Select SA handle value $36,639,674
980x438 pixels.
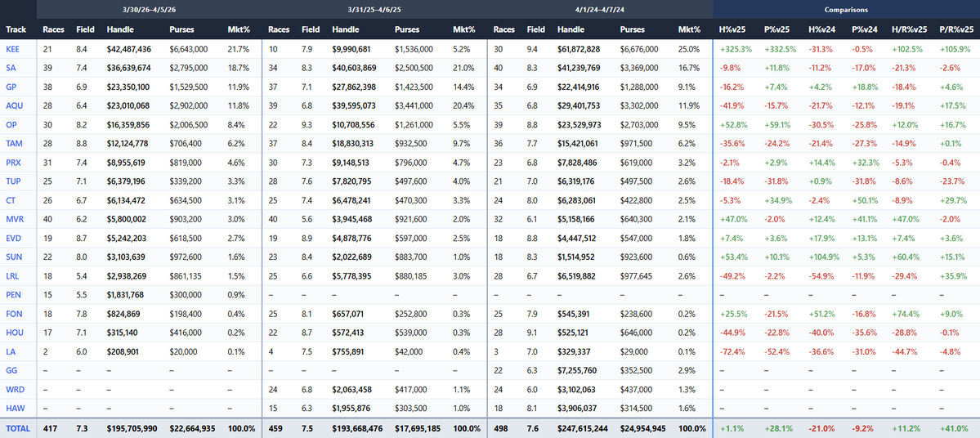coord(129,68)
